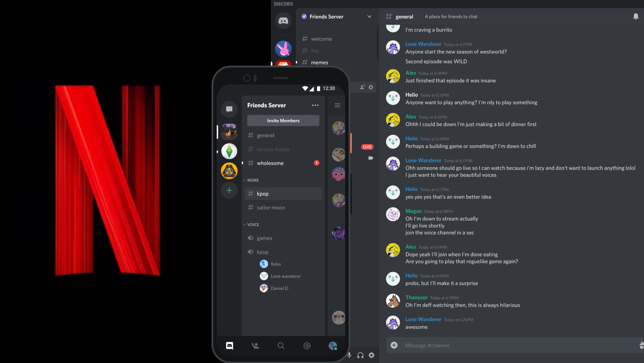Open the #wholesome channel with notification
Screen dimensions: 644x363
click(270, 163)
